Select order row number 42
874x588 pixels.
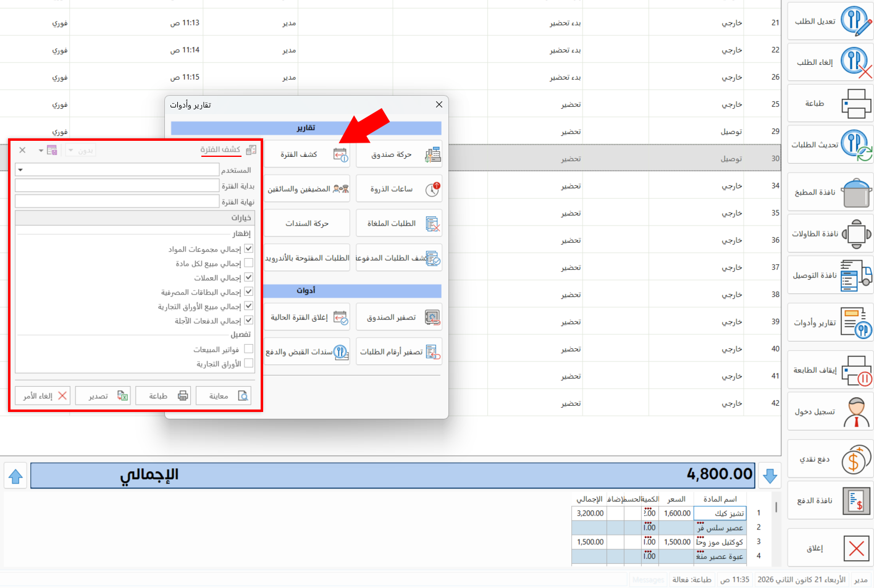(x=390, y=403)
